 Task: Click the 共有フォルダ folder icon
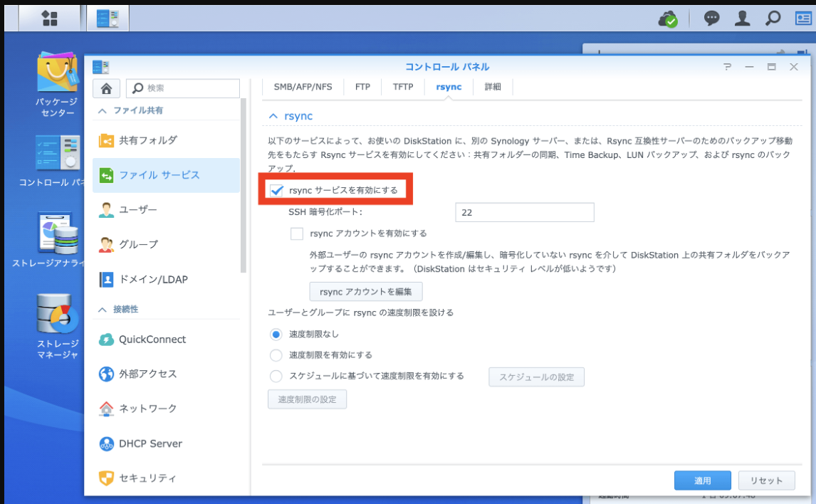[106, 140]
